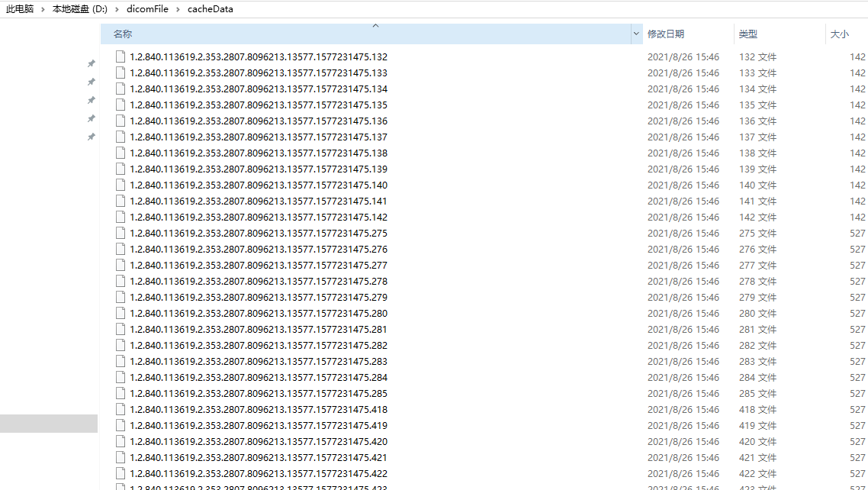Click the document icon for file ending .275
This screenshot has width=868, height=490.
coord(121,233)
